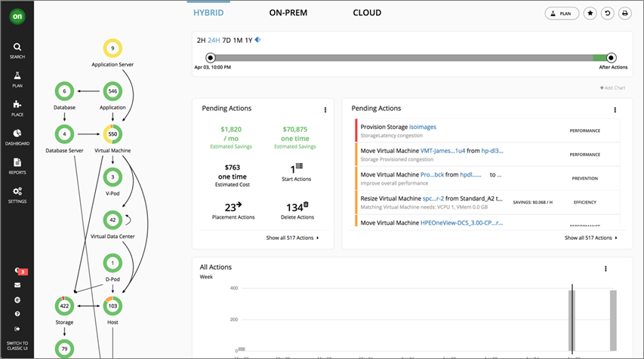
Task: Open Place puzzle icon
Action: click(x=17, y=109)
